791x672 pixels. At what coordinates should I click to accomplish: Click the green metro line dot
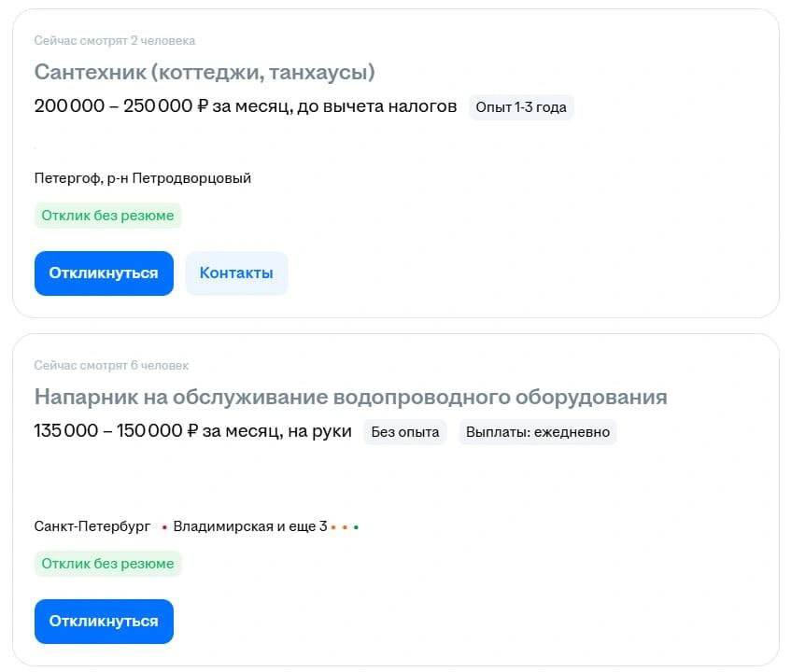click(x=356, y=527)
